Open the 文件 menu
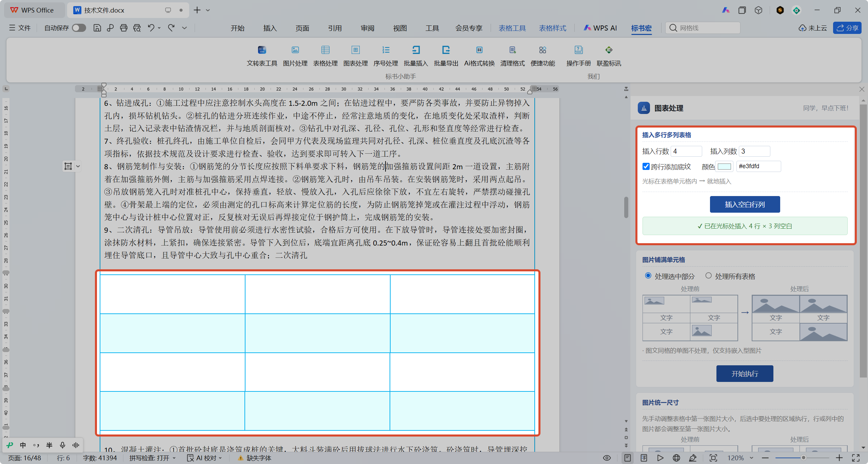Screen dimensions: 868x464 [20, 28]
